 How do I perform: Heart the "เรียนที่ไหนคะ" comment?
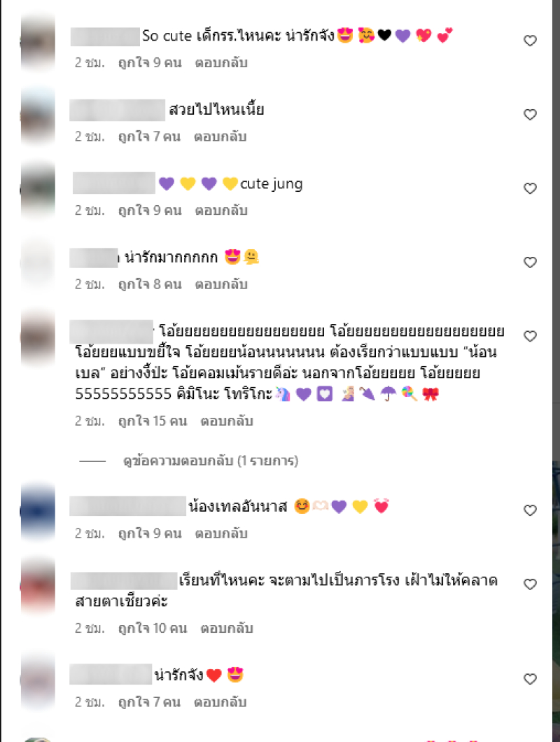[x=530, y=584]
